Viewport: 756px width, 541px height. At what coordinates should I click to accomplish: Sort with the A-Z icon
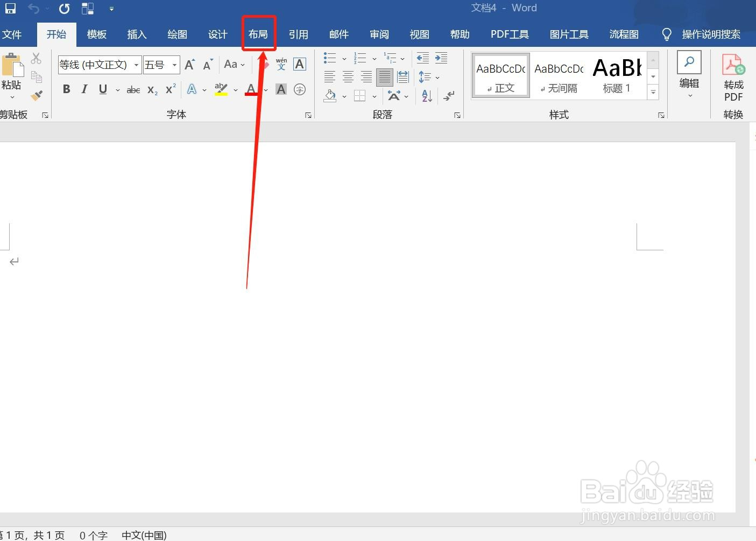point(427,96)
